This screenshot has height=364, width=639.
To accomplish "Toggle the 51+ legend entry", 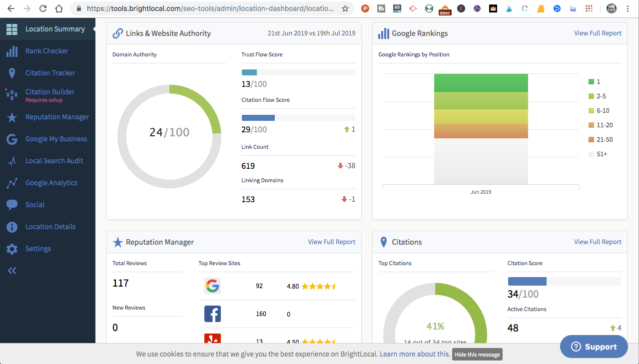I will pyautogui.click(x=597, y=154).
